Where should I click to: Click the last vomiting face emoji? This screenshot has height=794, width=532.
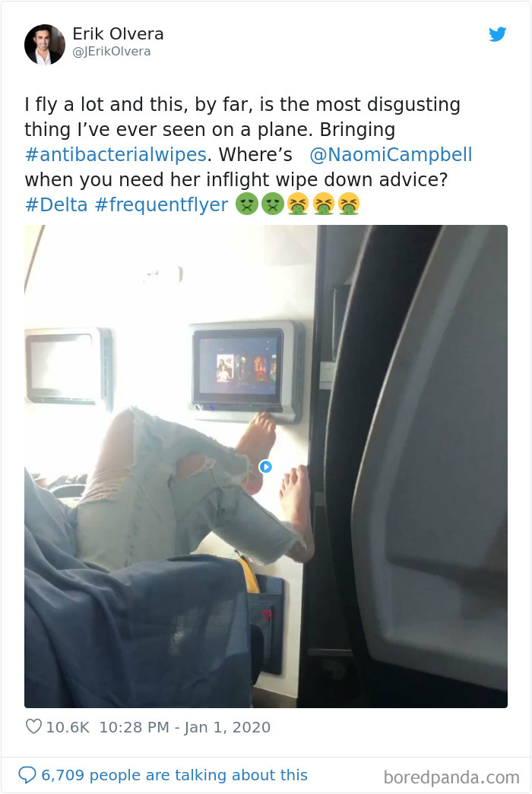(349, 204)
